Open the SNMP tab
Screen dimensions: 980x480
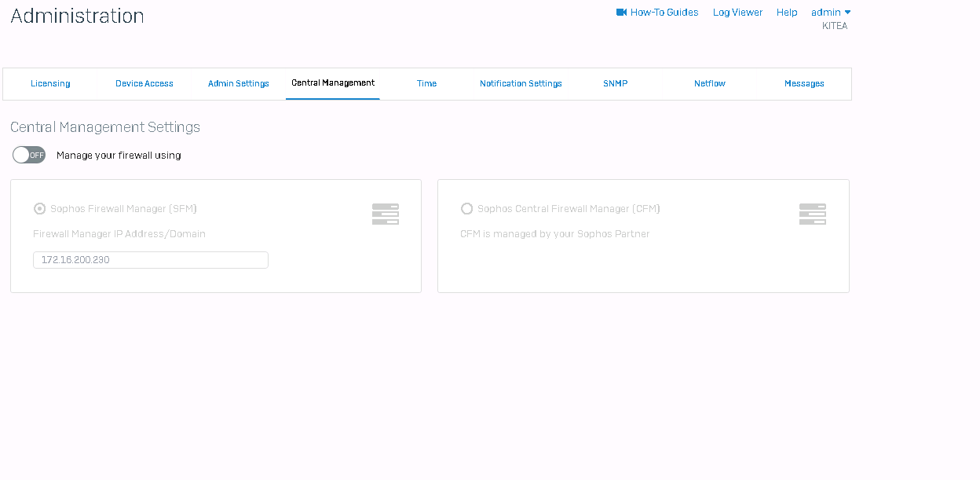[x=616, y=84]
